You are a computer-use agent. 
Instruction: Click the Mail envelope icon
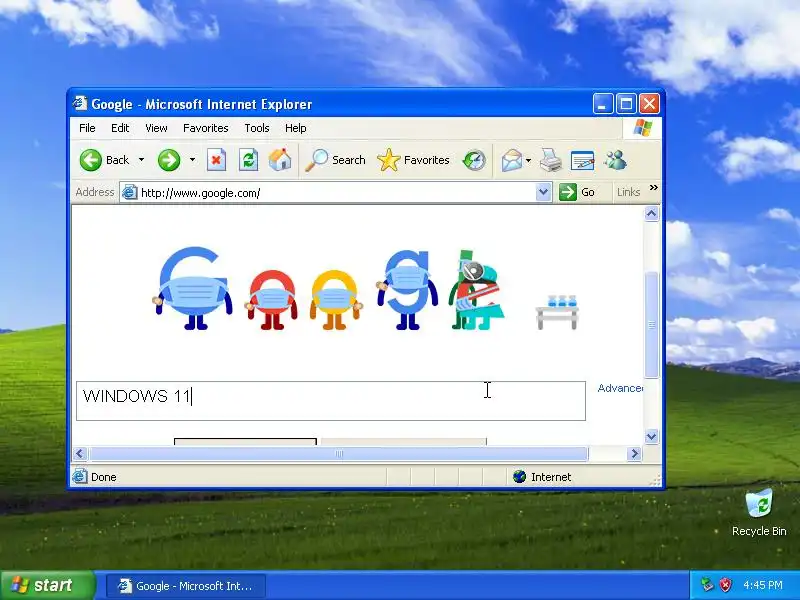[512, 160]
